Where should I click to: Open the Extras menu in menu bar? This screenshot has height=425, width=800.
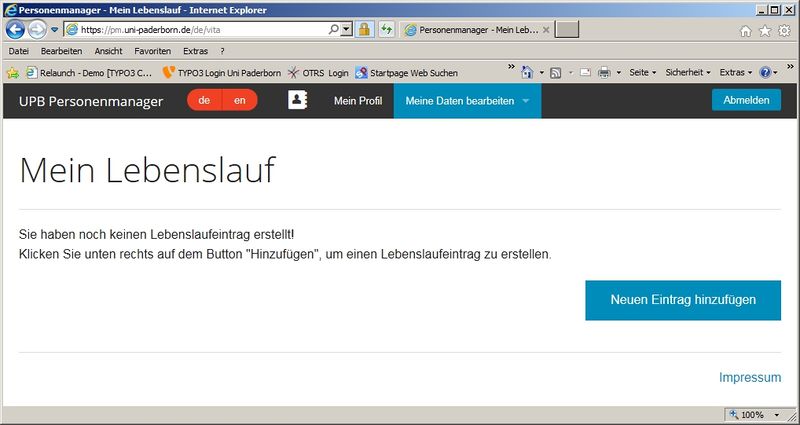click(x=195, y=51)
